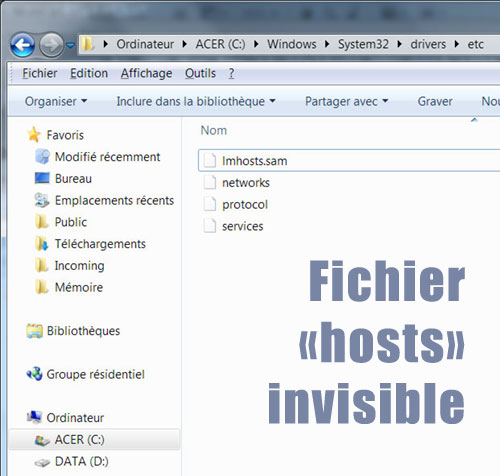The image size is (500, 476).
Task: Click the Favoris star icon
Action: coord(34,134)
